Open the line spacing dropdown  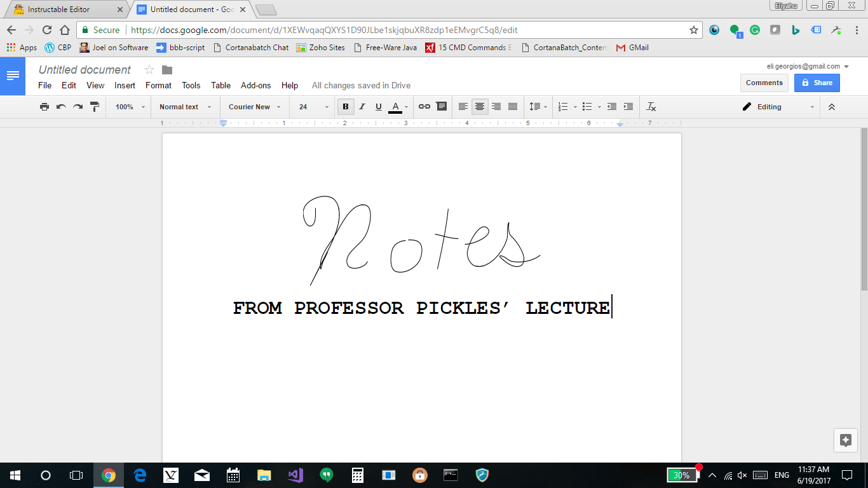coord(538,107)
